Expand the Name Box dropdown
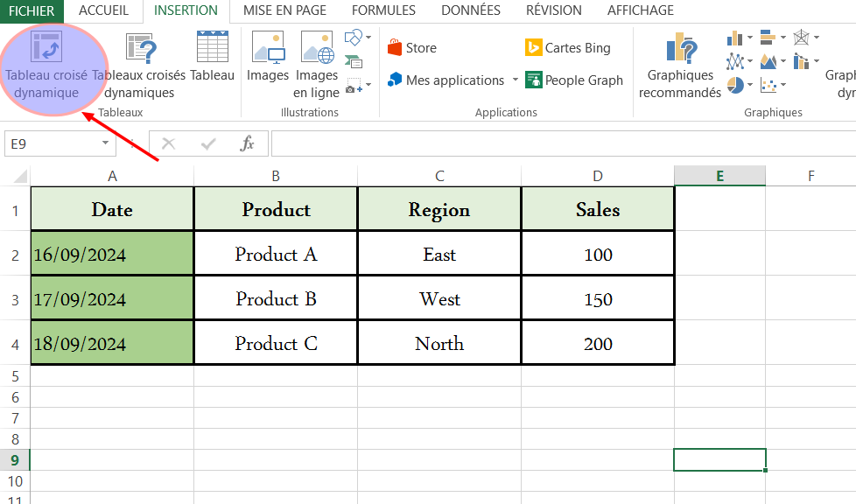This screenshot has height=504, width=856. pos(105,143)
